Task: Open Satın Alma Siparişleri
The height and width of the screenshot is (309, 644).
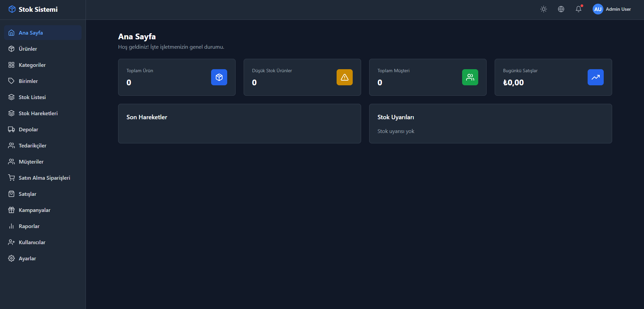Action: coord(43,178)
